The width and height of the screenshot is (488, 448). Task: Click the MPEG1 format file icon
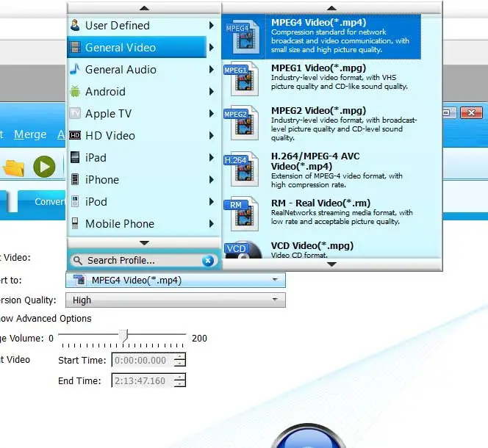point(242,79)
